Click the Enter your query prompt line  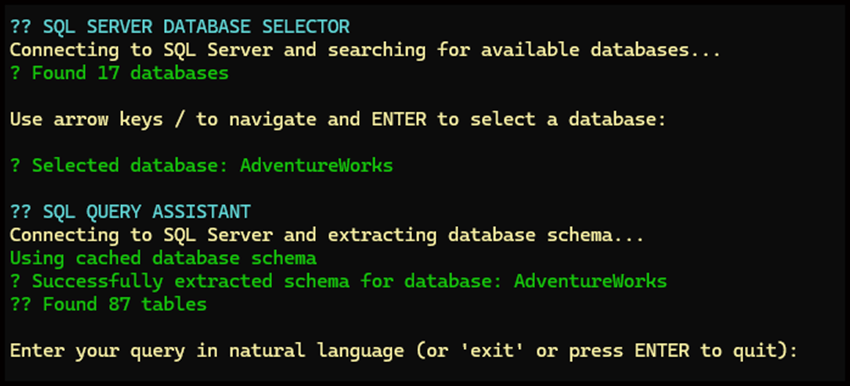click(x=404, y=351)
